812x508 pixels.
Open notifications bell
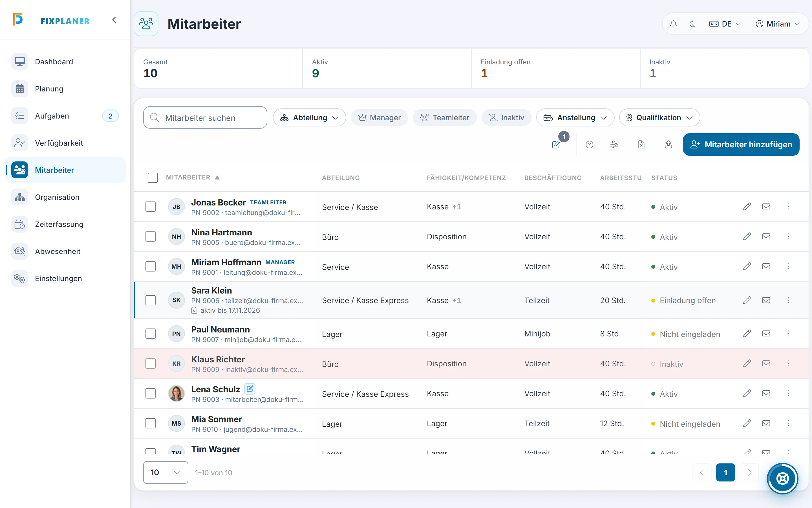673,24
